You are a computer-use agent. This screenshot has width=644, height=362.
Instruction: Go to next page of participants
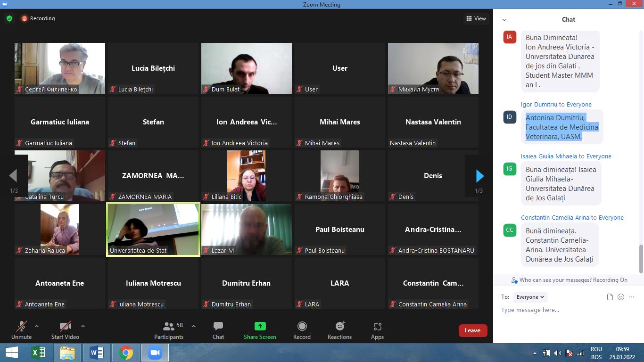coord(479,176)
